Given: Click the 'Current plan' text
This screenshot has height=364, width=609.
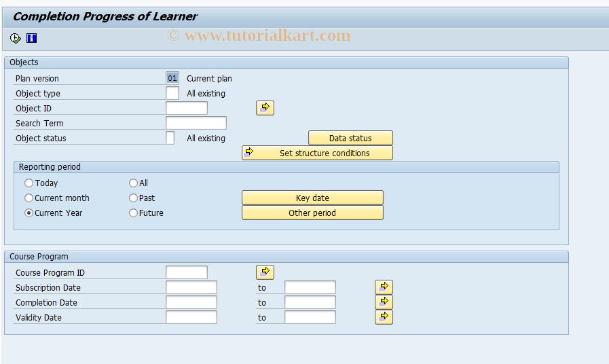Looking at the screenshot, I should (x=209, y=79).
